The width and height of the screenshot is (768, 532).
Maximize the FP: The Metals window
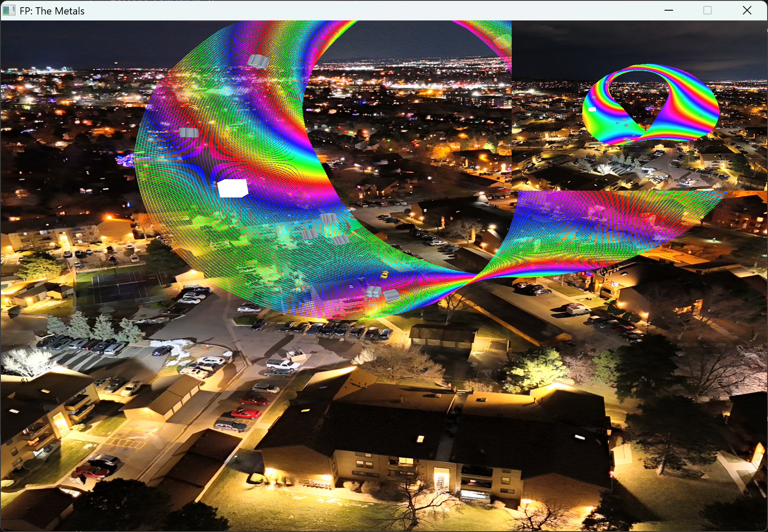pos(708,11)
